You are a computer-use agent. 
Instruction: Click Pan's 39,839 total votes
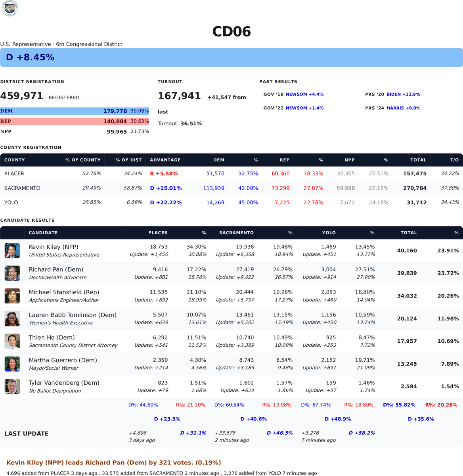407,273
